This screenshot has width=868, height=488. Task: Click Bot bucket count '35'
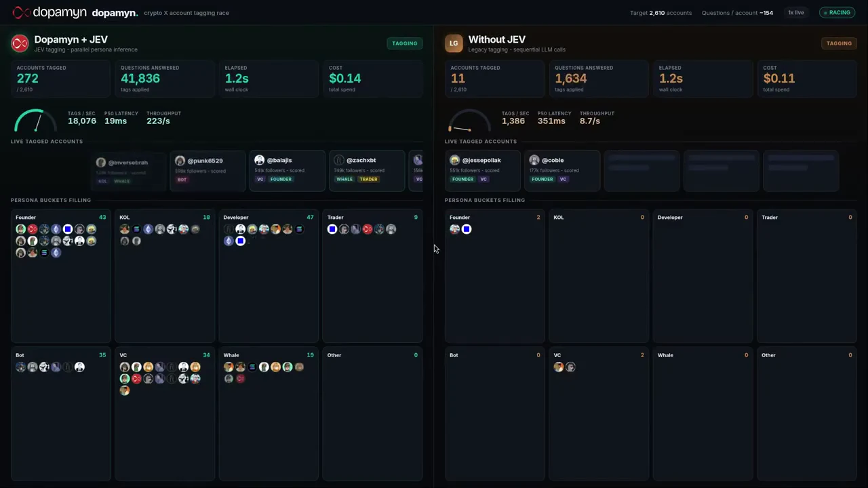[x=102, y=355]
